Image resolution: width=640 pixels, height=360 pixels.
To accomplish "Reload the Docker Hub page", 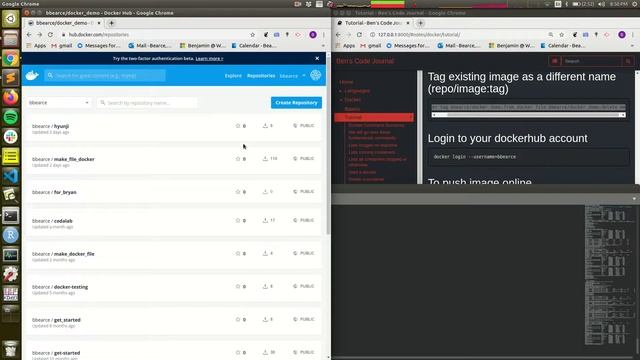I will click(x=50, y=35).
